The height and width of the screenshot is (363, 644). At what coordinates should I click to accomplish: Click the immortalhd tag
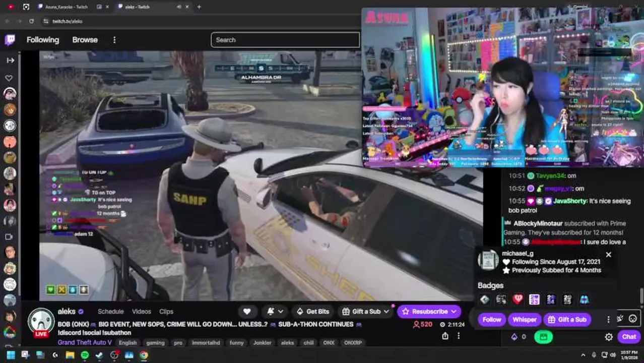[x=206, y=343]
